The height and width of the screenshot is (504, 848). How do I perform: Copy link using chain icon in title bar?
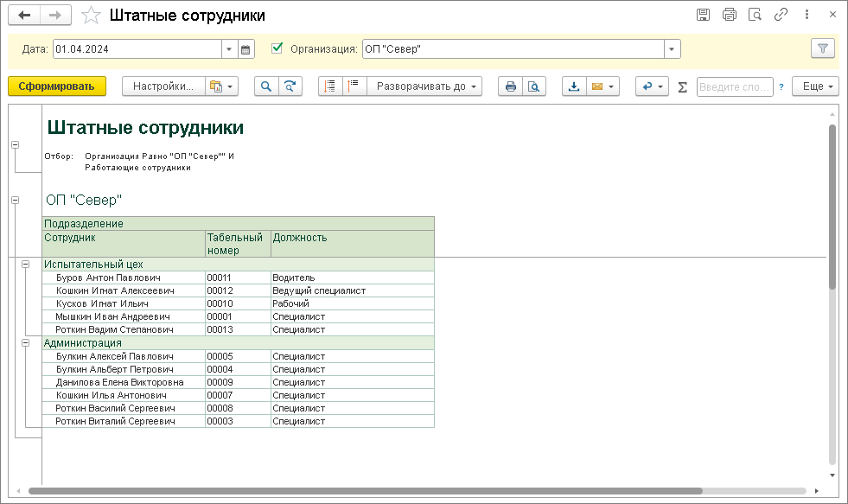781,15
